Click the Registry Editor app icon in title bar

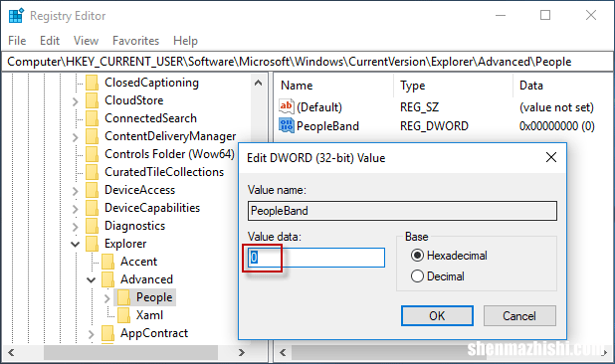tap(17, 16)
